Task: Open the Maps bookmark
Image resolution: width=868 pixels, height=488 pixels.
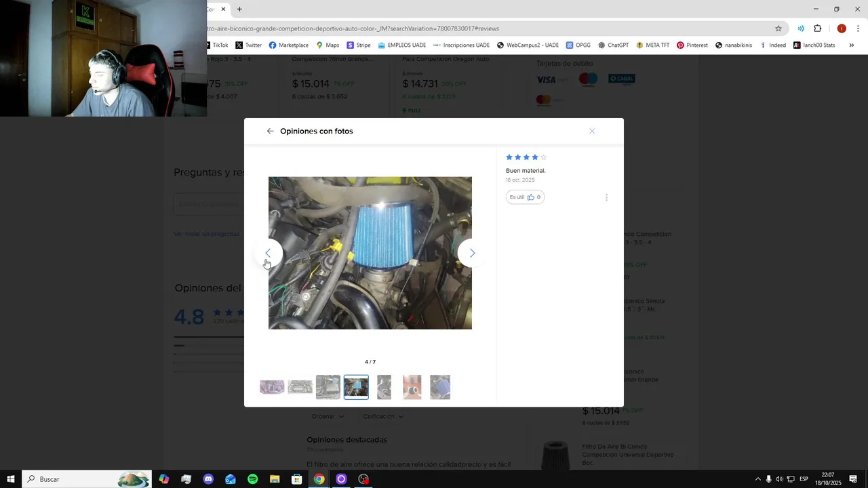Action: coord(328,45)
